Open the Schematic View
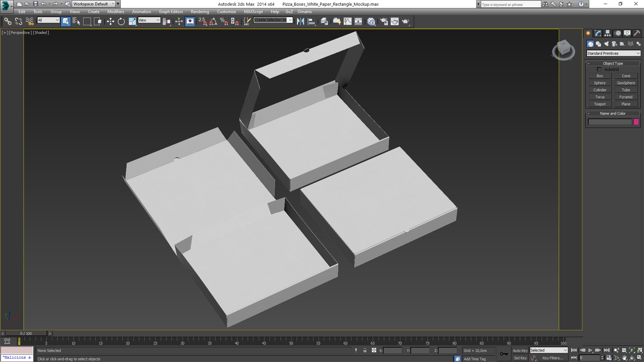The height and width of the screenshot is (362, 644). tap(358, 21)
